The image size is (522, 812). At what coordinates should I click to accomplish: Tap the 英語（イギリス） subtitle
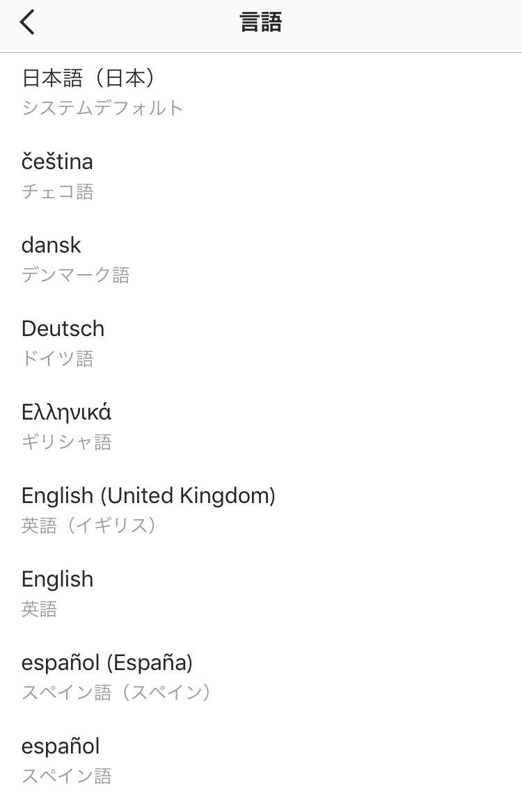pyautogui.click(x=88, y=525)
